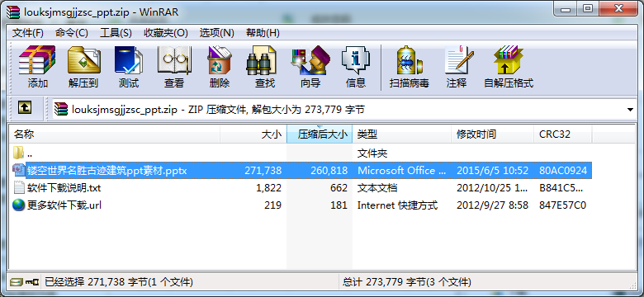
Task: Open the 收藏夹(O) menu
Action: point(165,33)
